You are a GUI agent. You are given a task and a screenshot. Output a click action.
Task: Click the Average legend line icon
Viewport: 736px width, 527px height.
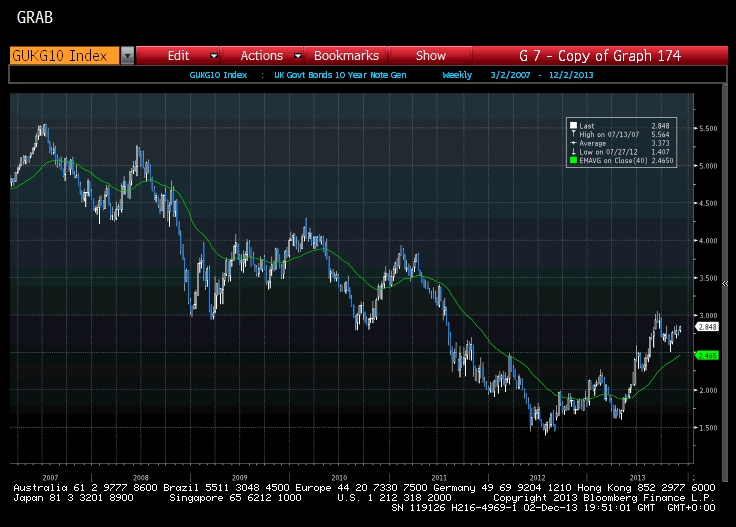[x=573, y=142]
